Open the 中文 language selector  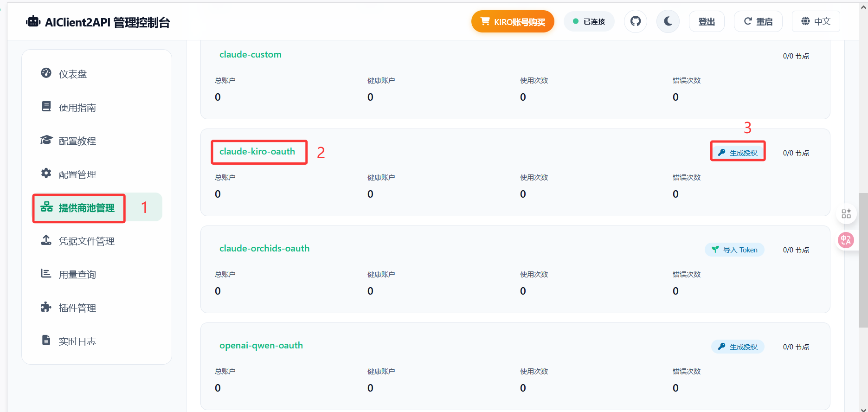pos(816,21)
